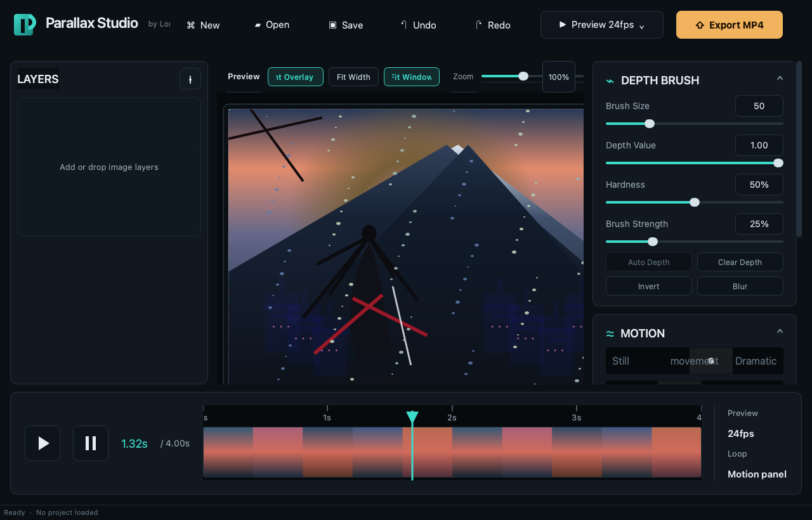Click the Loop label in timeline info

pos(737,454)
